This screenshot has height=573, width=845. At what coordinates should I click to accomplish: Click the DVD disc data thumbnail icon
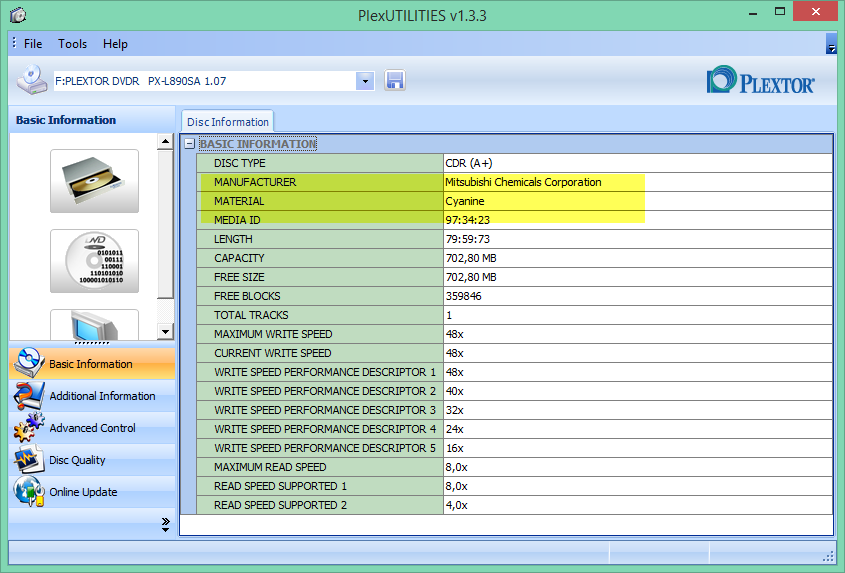click(94, 261)
